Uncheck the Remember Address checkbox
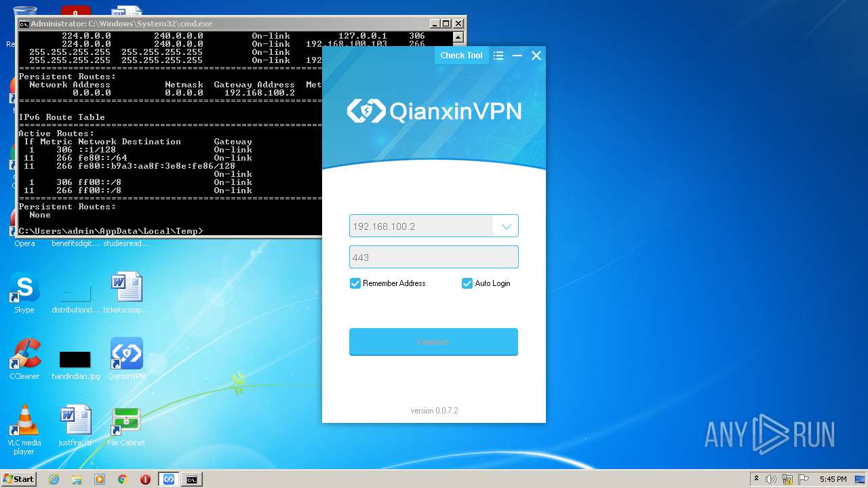 pyautogui.click(x=355, y=283)
